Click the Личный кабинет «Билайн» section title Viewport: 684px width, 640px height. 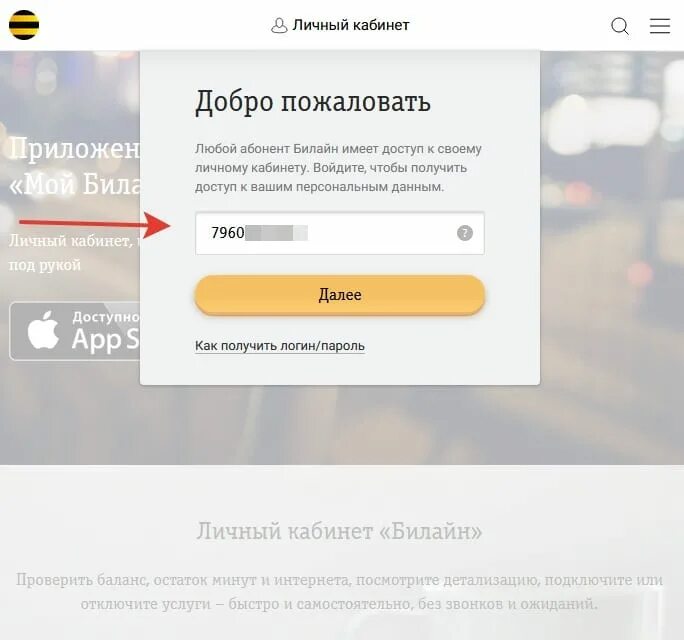(339, 531)
